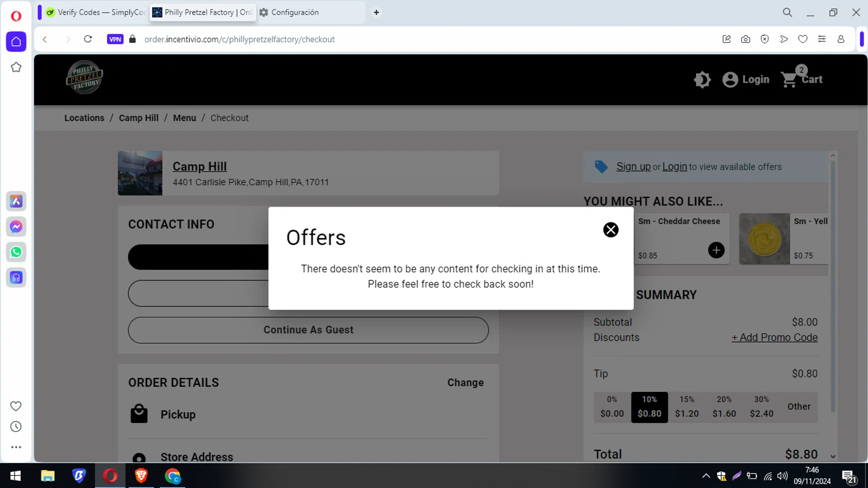Viewport: 868px width, 488px height.
Task: Click the Sm - Yell item thumbnail
Action: (x=764, y=239)
